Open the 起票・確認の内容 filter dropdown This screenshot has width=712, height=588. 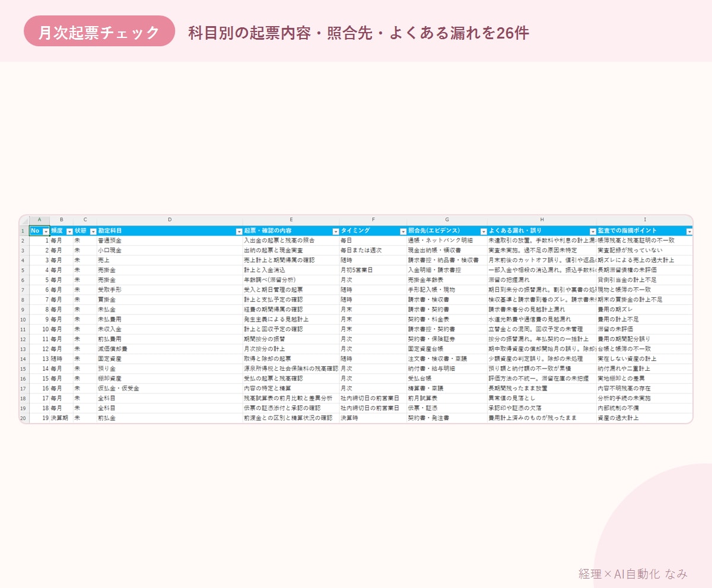(x=336, y=231)
